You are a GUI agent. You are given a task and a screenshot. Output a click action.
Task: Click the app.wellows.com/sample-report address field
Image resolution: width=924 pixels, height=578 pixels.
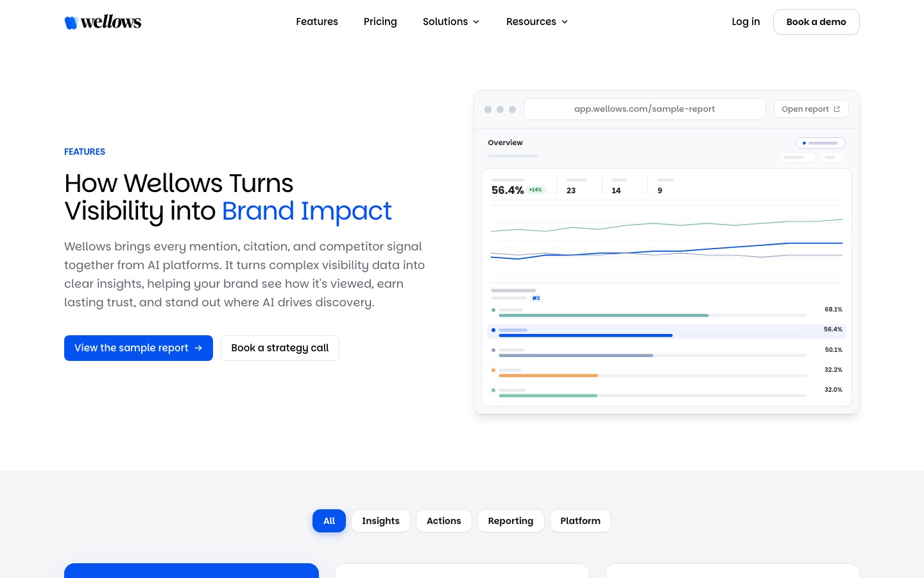pos(645,109)
